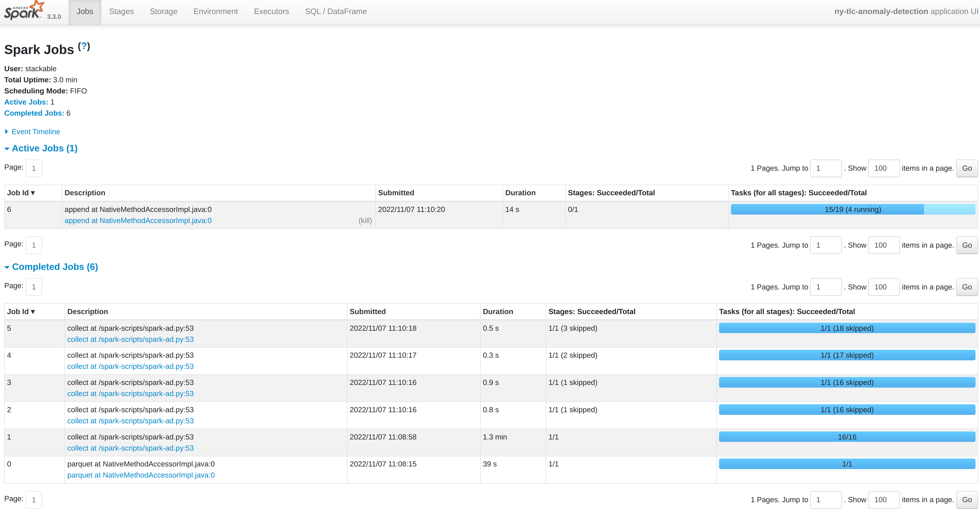Open job 6 append description link
The width and height of the screenshot is (980, 513).
pyautogui.click(x=138, y=221)
